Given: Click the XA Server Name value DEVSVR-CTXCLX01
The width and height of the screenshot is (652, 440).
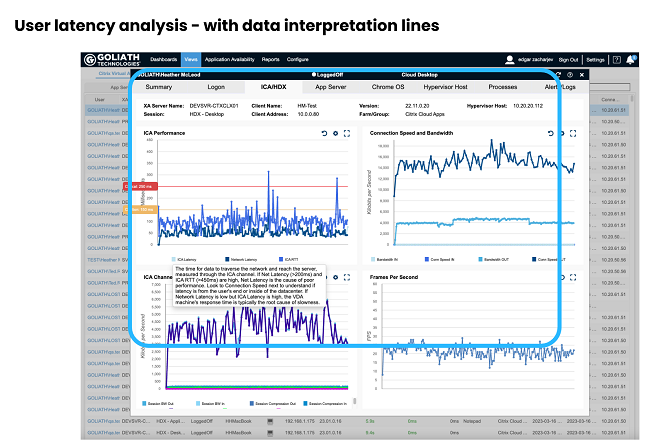Looking at the screenshot, I should point(214,106).
